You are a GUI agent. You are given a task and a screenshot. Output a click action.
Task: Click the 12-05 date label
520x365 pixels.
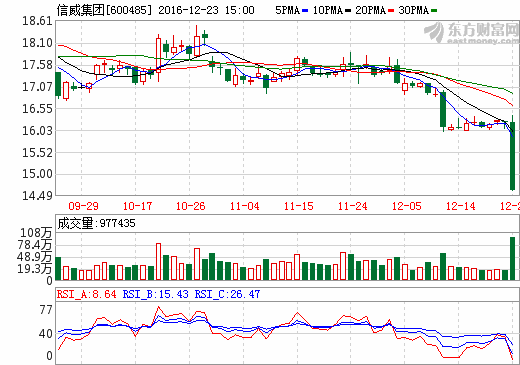pyautogui.click(x=407, y=206)
